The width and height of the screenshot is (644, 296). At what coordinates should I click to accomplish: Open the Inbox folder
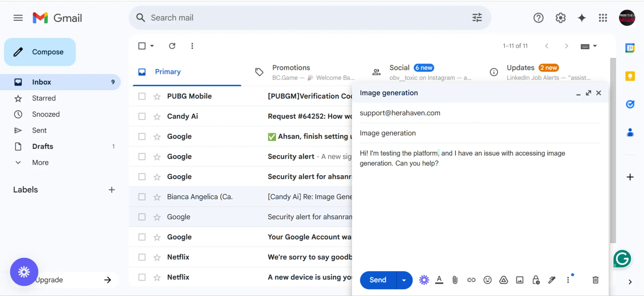tap(60, 82)
